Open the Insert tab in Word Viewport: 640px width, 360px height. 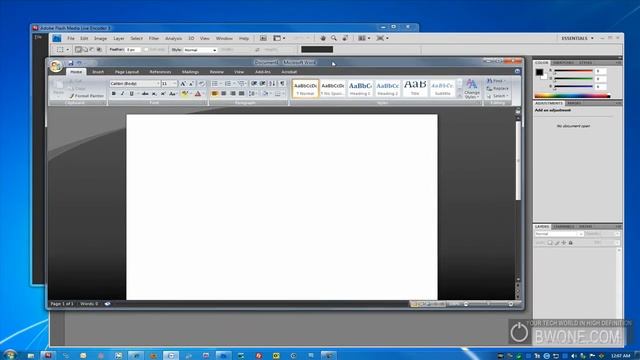point(98,72)
